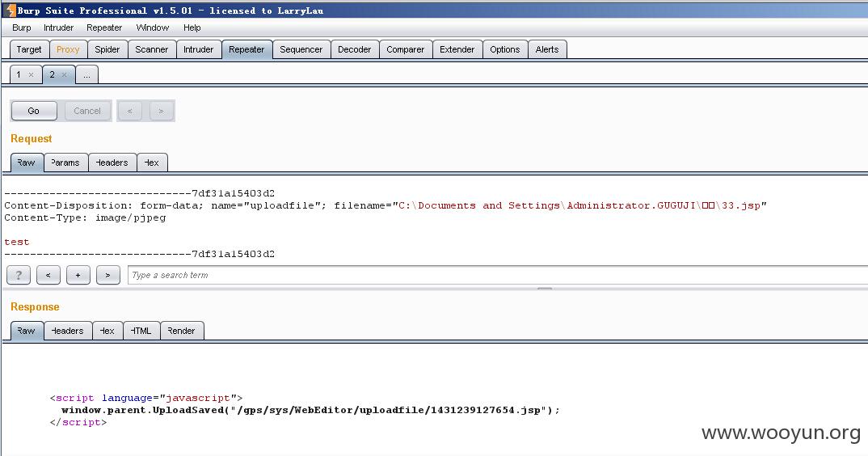
Task: Switch to the Comparer tab
Action: tap(406, 49)
